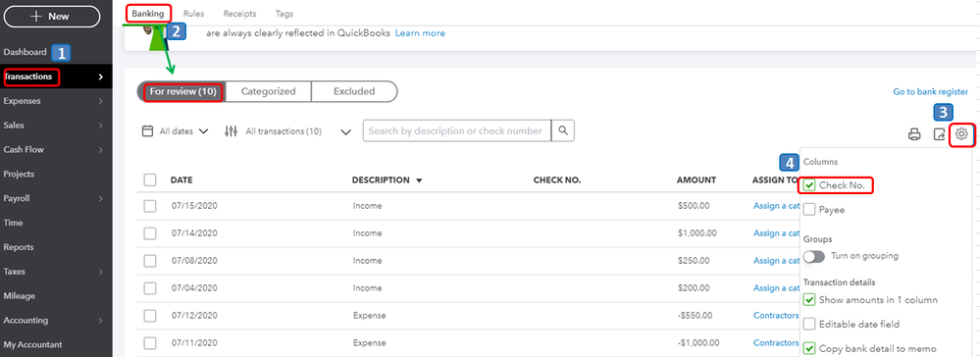Switch to the Receipts tab
This screenshot has width=980, height=357.
coord(239,13)
